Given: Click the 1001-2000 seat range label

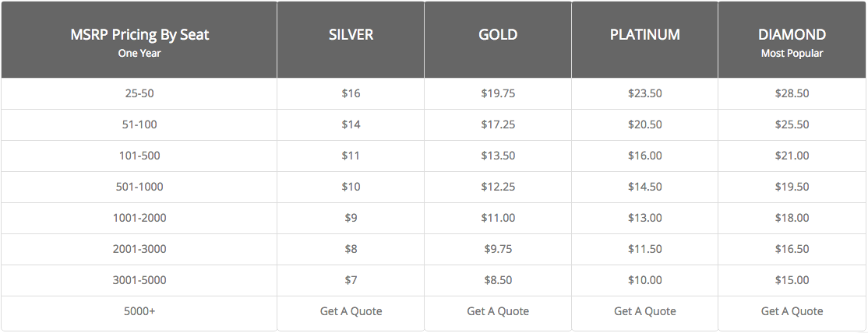Looking at the screenshot, I should (139, 218).
